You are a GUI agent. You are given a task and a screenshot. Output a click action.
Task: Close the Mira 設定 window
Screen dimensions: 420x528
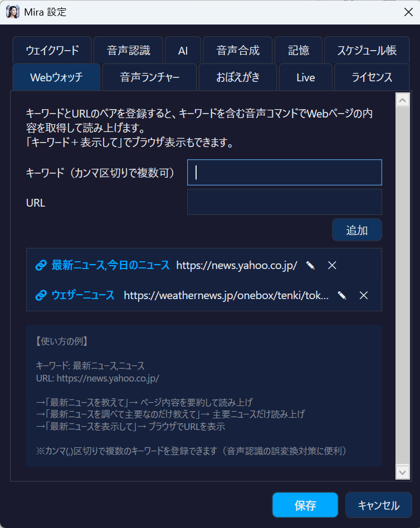408,12
